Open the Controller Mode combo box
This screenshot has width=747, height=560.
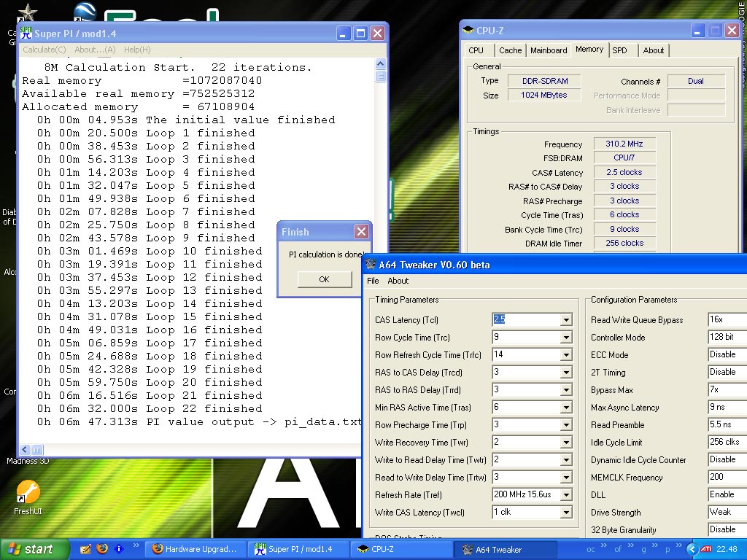(x=727, y=337)
